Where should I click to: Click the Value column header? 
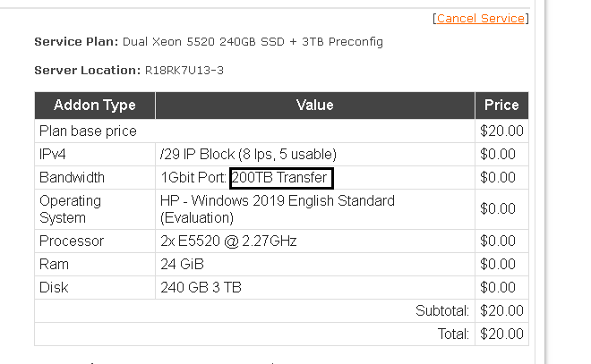314,106
